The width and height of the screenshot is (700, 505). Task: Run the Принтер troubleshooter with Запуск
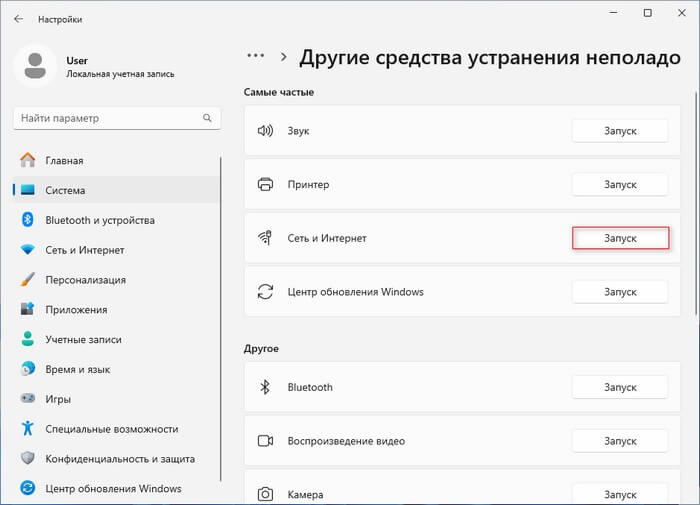(x=620, y=184)
